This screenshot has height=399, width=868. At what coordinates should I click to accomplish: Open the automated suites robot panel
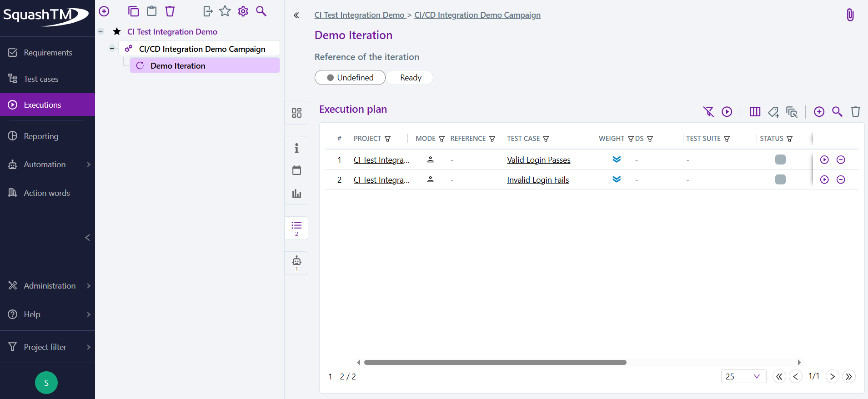[296, 263]
